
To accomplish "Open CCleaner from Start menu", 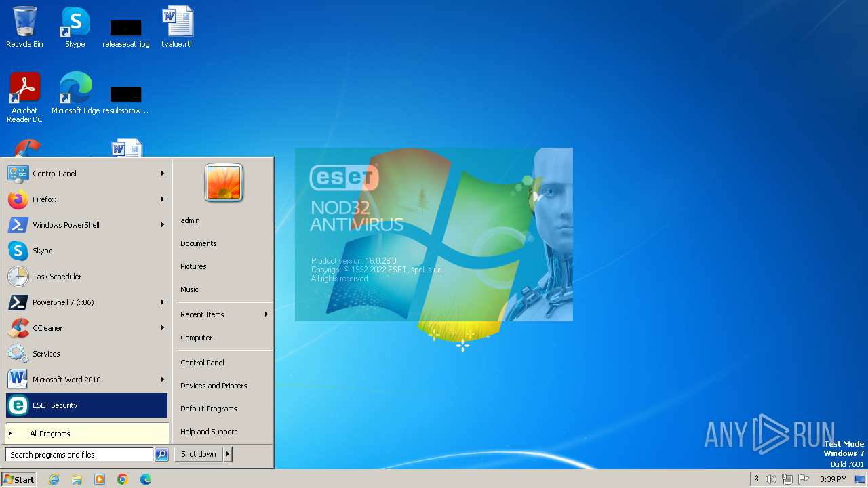I will [x=87, y=328].
